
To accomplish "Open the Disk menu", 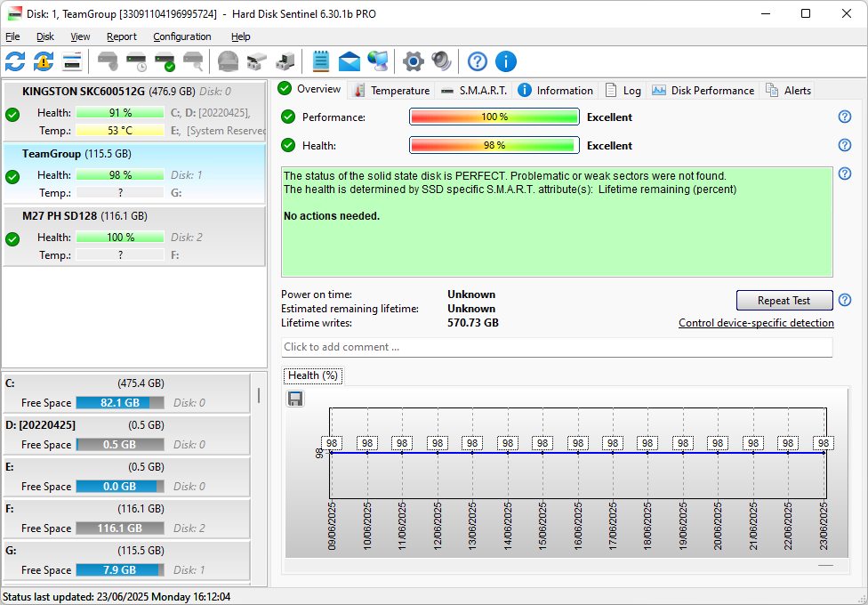I will [x=45, y=36].
